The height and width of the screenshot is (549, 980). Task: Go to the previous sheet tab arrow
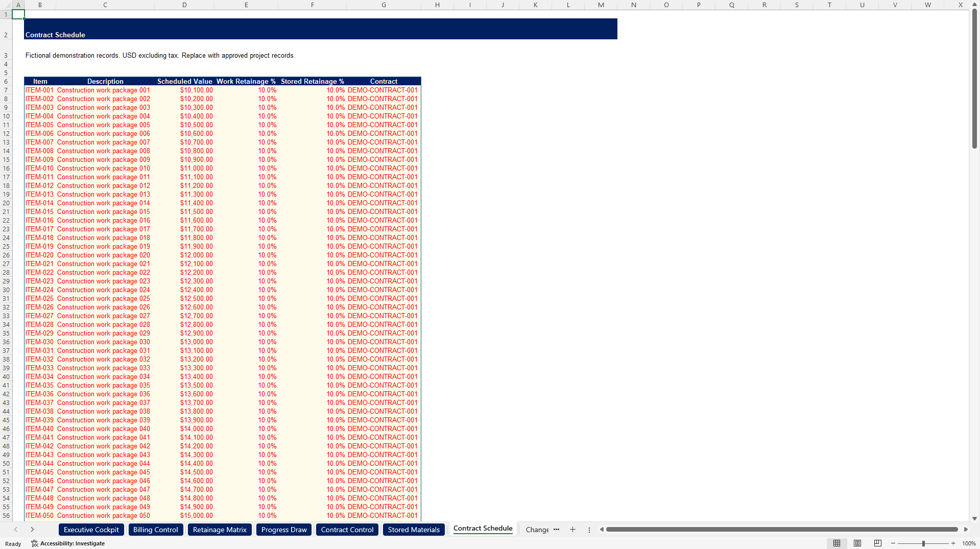(16, 530)
